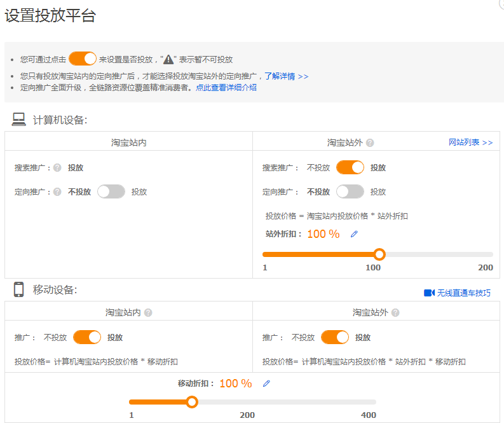
Task: Open 网站列表 >> link
Action: [x=470, y=142]
